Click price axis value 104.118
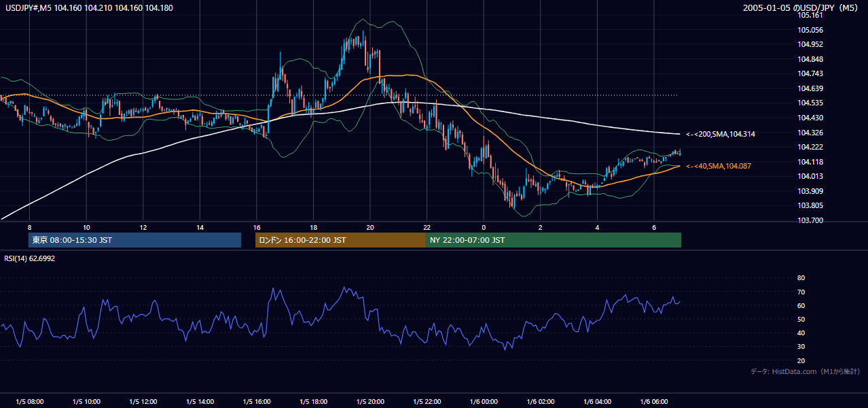This screenshot has width=868, height=408. click(810, 162)
